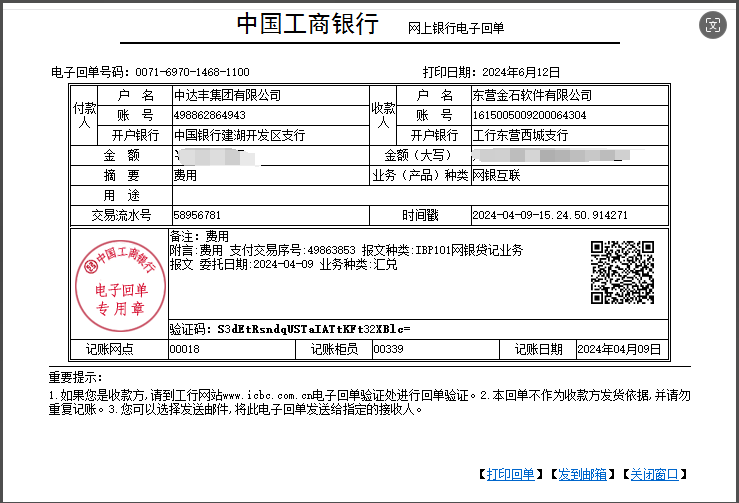Click the IBP101网银贷记业务 message type text
The width and height of the screenshot is (739, 503).
(469, 250)
